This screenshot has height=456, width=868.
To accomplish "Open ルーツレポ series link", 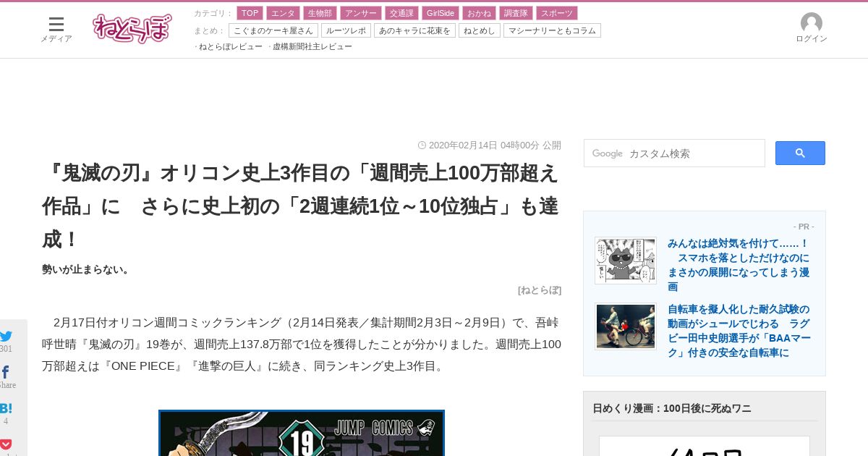I will pyautogui.click(x=346, y=30).
